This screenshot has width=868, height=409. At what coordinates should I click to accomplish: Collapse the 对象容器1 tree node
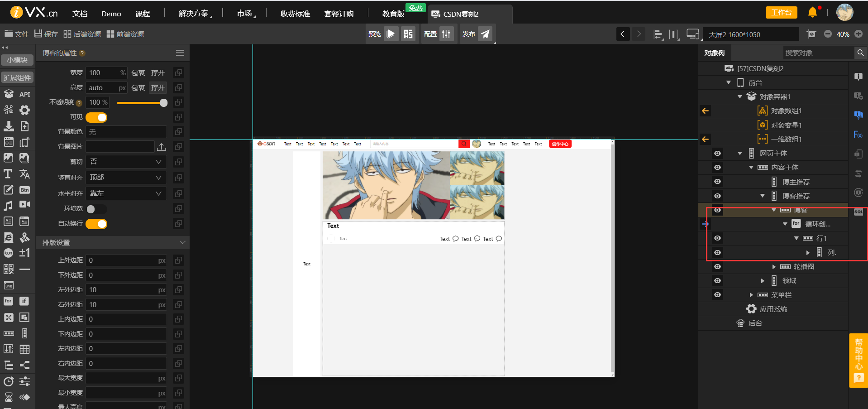click(740, 96)
